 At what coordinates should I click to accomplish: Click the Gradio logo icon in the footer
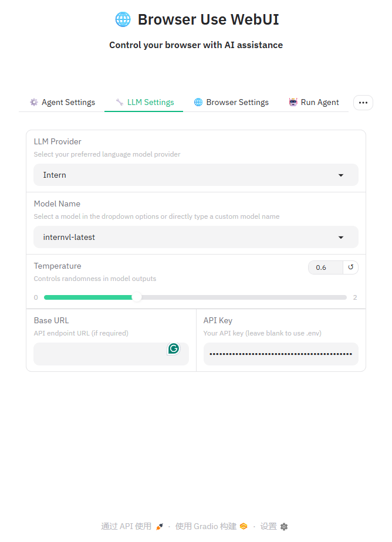click(244, 526)
